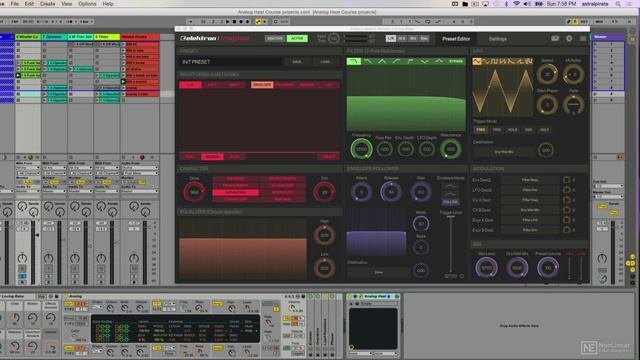The image size is (640, 360).
Task: Switch to Preset Editor tab
Action: click(456, 39)
